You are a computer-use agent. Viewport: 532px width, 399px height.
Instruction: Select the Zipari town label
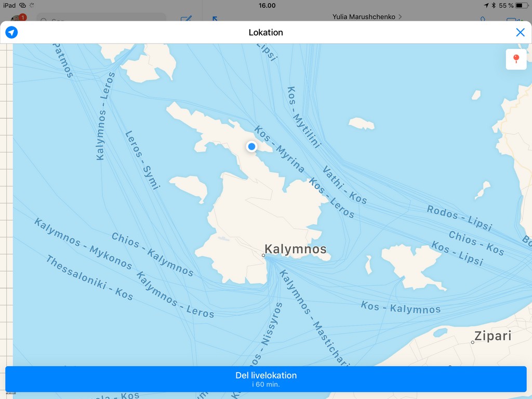pos(493,336)
